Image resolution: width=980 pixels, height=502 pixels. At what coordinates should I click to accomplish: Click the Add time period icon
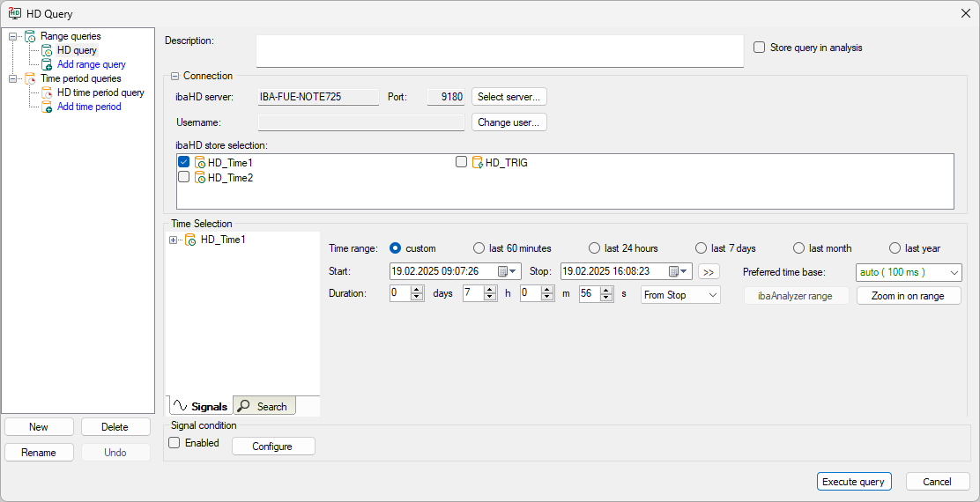point(48,107)
